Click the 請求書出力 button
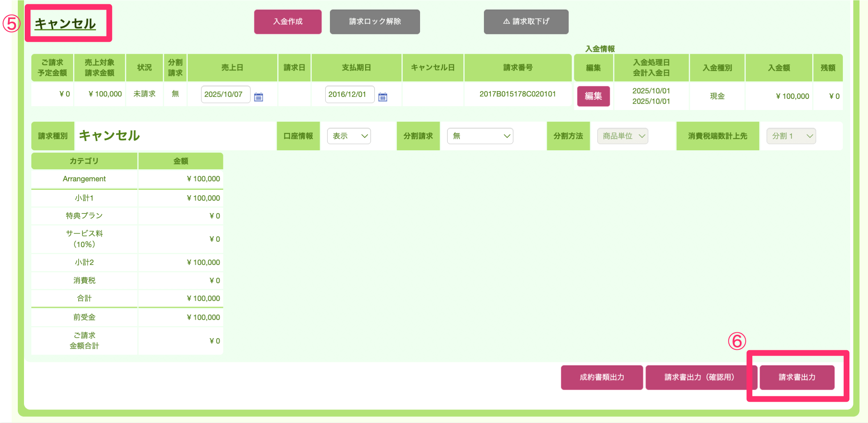The image size is (868, 423). (797, 377)
